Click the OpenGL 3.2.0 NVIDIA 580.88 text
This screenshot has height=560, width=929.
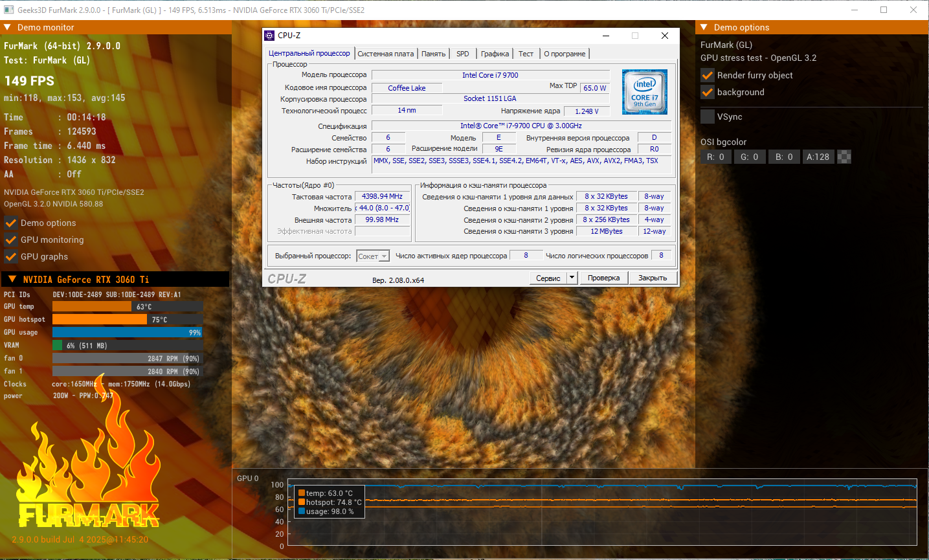[x=53, y=204]
